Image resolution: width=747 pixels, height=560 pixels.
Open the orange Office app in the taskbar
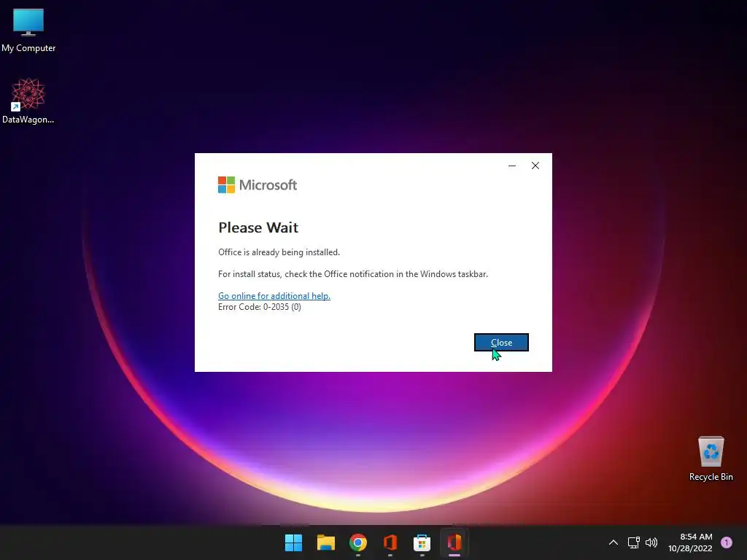coord(390,542)
